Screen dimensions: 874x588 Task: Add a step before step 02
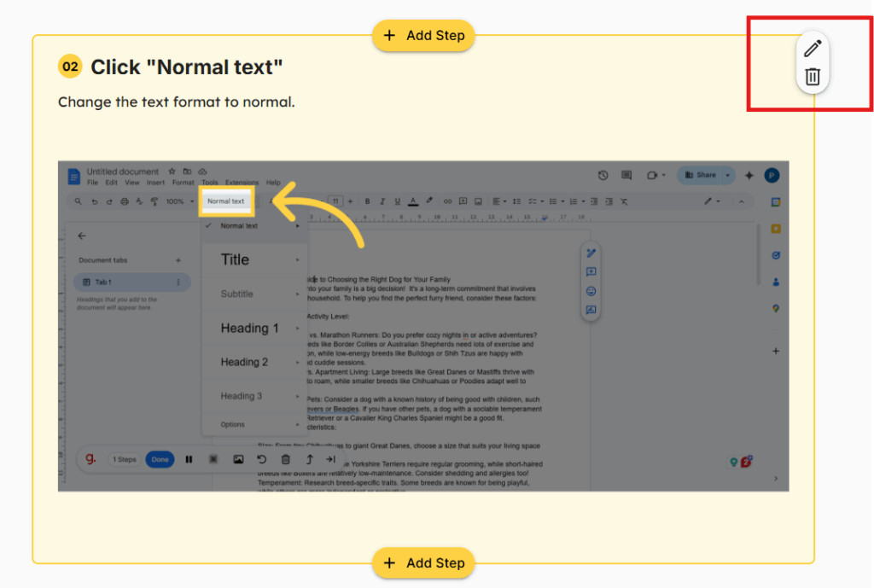coord(423,36)
